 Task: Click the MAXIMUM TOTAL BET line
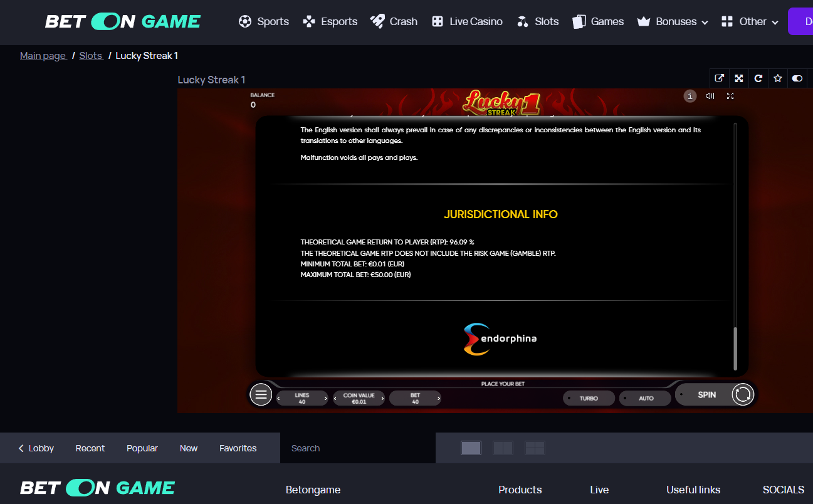355,275
